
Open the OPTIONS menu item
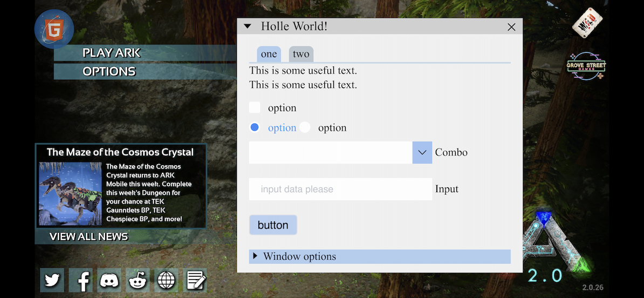click(146, 71)
